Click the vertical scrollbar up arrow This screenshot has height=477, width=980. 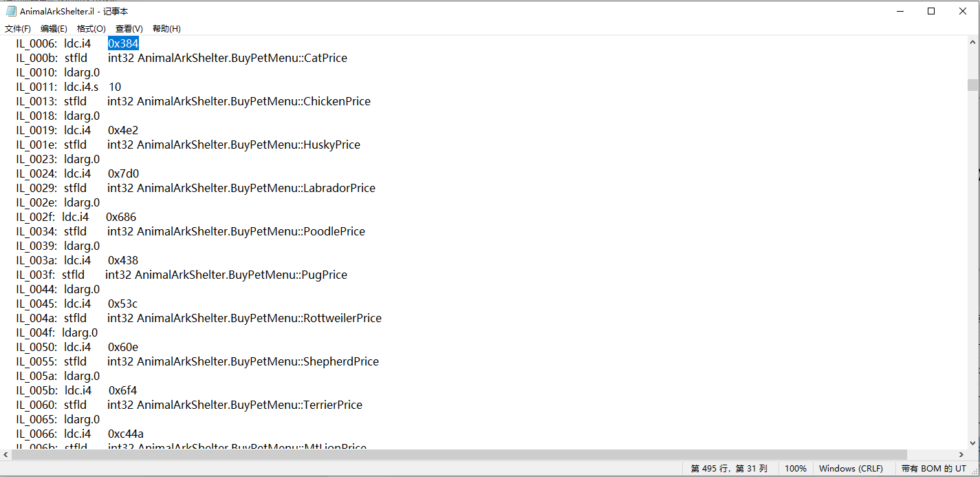point(972,41)
